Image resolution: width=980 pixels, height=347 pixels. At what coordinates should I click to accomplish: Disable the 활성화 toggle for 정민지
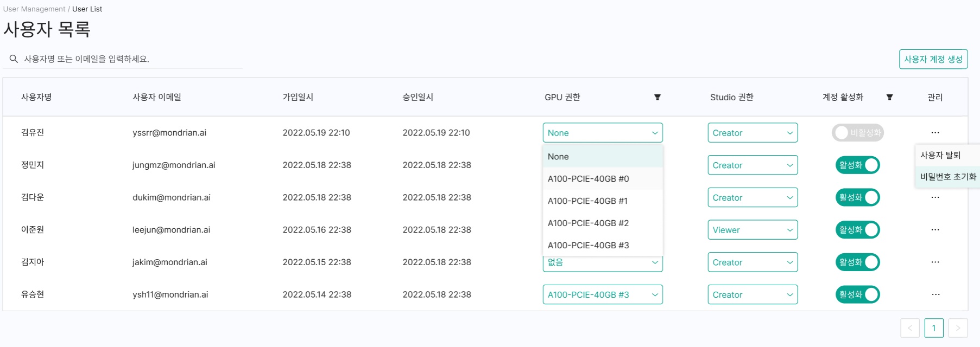[x=857, y=165]
